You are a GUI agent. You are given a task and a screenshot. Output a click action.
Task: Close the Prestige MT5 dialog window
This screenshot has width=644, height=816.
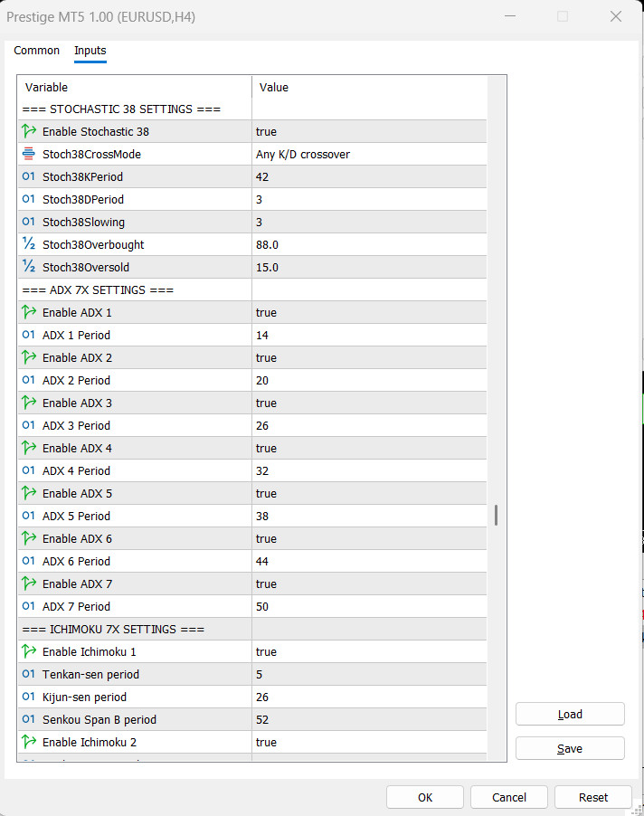(x=616, y=16)
